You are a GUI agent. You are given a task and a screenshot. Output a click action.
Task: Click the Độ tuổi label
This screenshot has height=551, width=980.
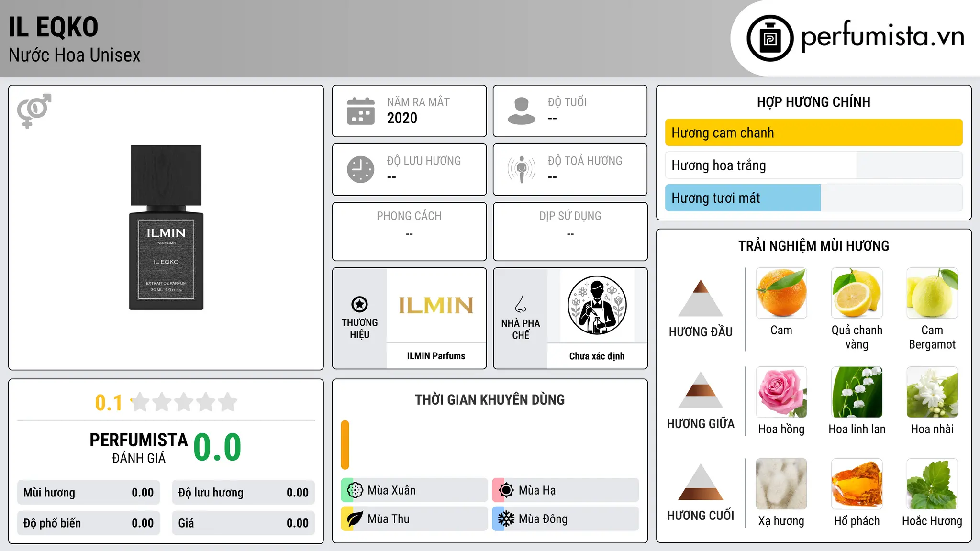coord(567,102)
